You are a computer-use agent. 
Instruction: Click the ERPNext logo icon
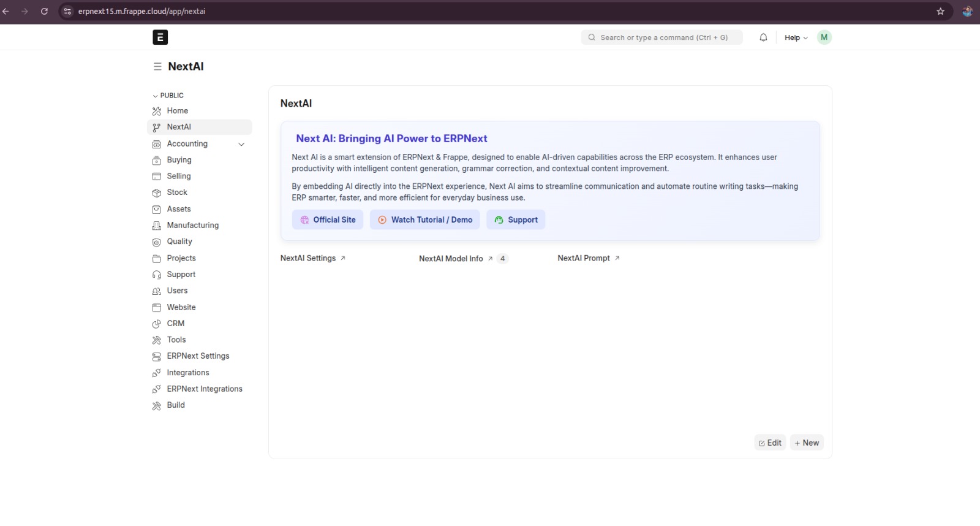(160, 37)
